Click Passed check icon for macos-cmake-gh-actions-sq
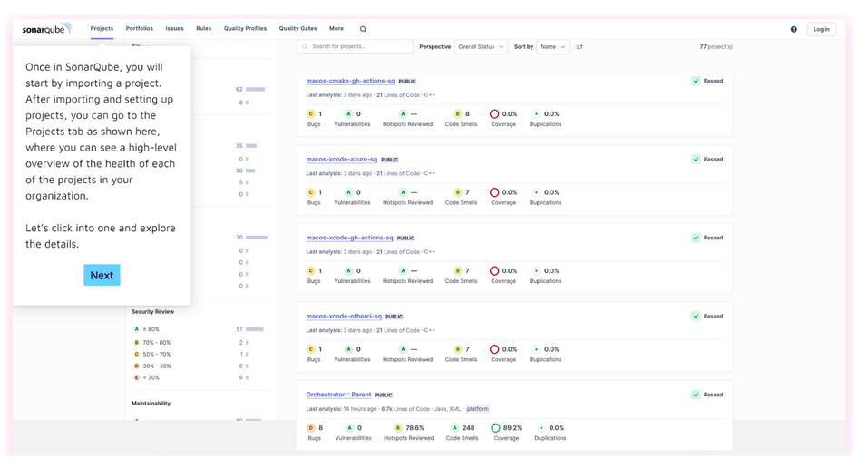 click(696, 81)
